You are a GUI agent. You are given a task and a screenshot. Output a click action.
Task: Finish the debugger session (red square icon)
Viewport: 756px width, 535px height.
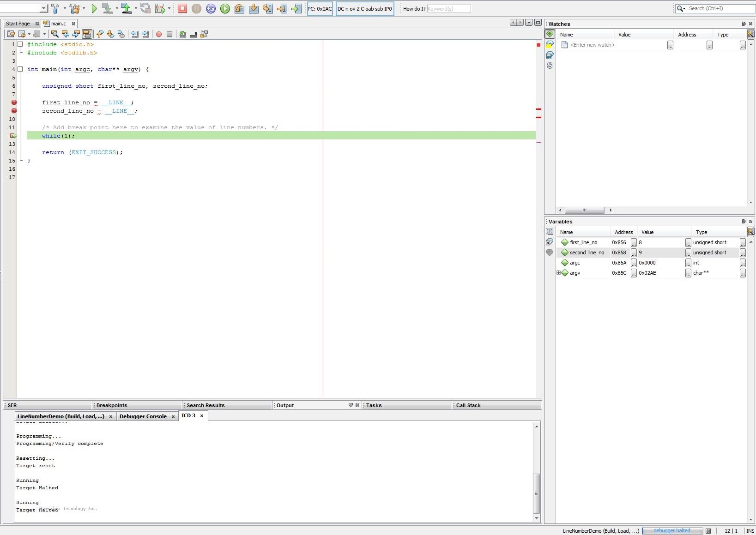182,8
